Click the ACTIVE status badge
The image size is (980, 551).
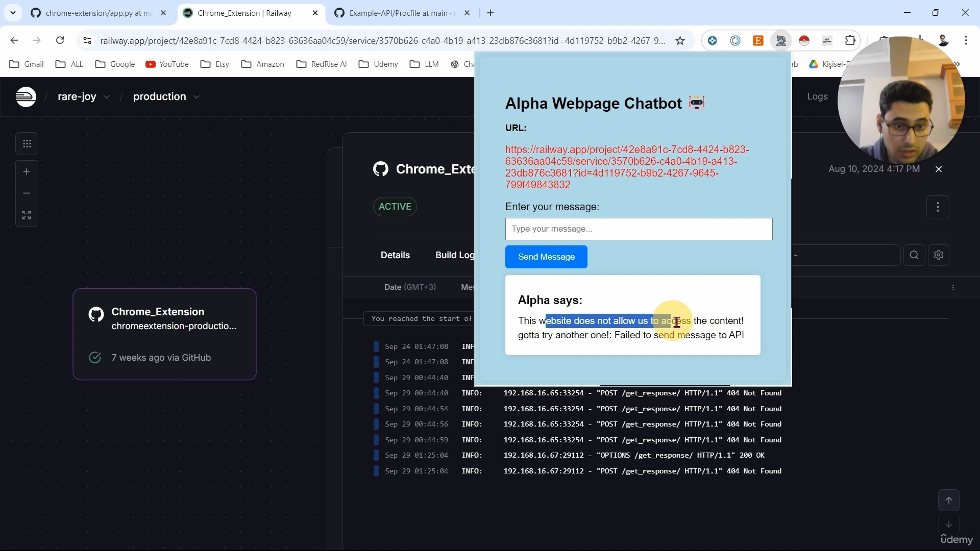[395, 207]
